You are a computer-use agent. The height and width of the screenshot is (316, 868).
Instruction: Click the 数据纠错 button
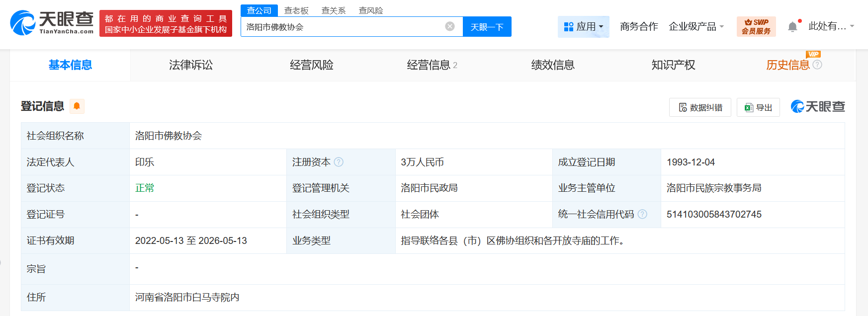tap(700, 107)
